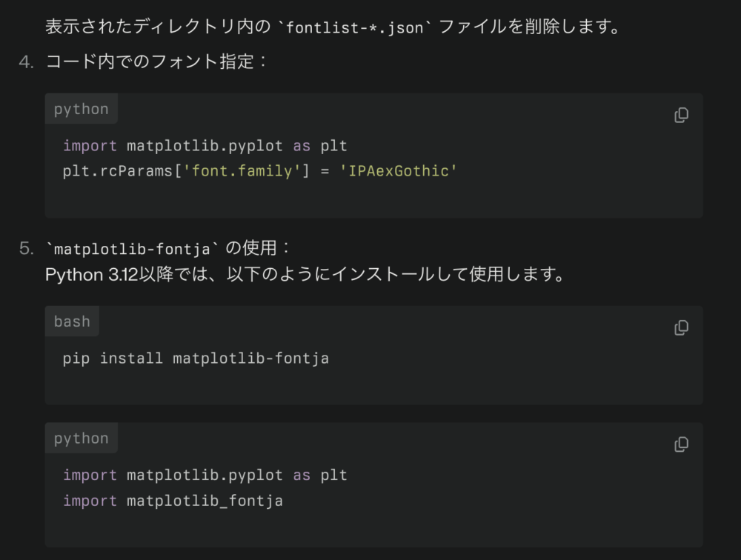Click the import matplotlib_fontja code line
Image resolution: width=741 pixels, height=560 pixels.
[x=173, y=501]
